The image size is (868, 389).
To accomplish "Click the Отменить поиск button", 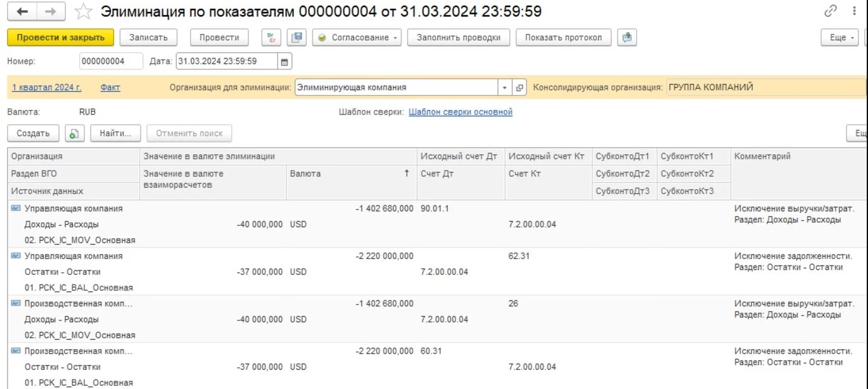I will click(x=189, y=133).
